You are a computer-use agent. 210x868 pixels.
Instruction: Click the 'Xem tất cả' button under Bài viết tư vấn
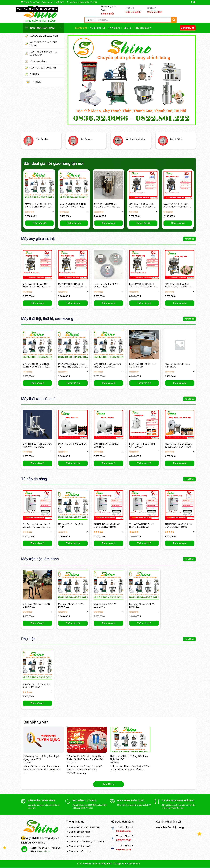pyautogui.click(x=108, y=784)
